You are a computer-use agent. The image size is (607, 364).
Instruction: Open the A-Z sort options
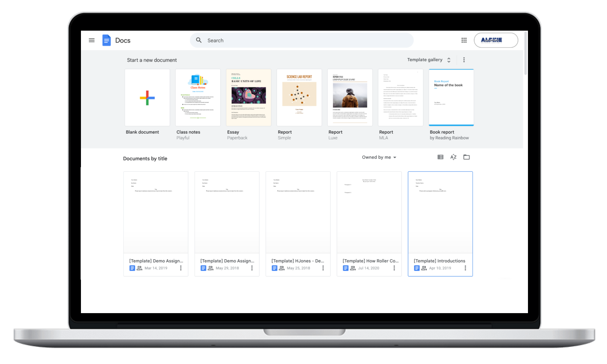(x=453, y=157)
